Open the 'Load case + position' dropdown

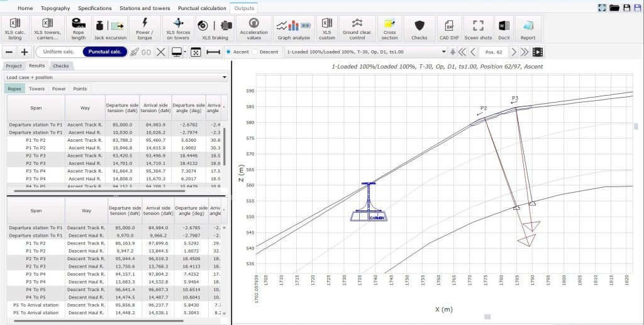pyautogui.click(x=116, y=77)
